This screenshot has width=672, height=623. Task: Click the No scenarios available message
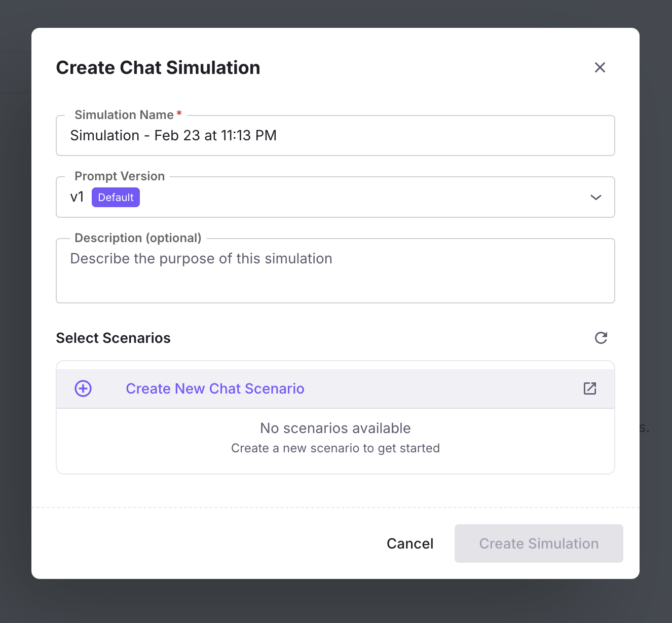click(x=335, y=428)
